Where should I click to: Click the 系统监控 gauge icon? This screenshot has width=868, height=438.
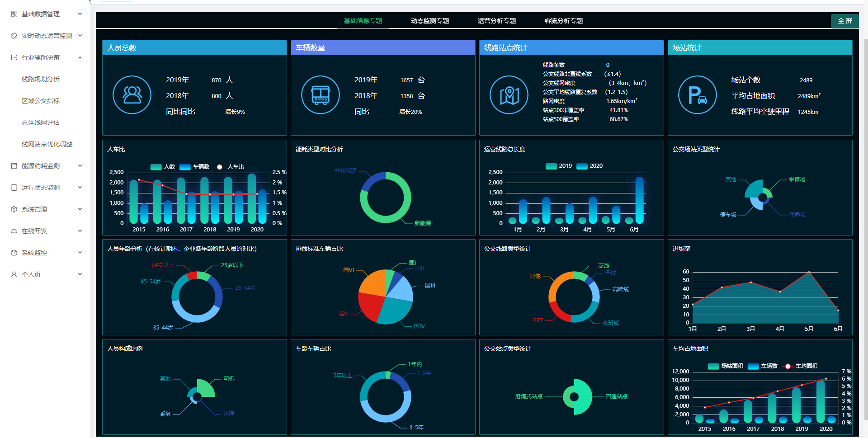[x=14, y=253]
